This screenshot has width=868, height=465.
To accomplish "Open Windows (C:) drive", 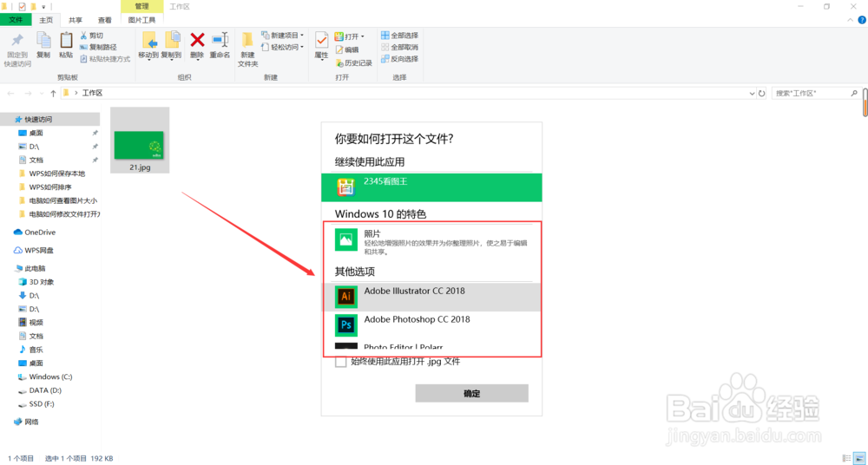I will 49,377.
